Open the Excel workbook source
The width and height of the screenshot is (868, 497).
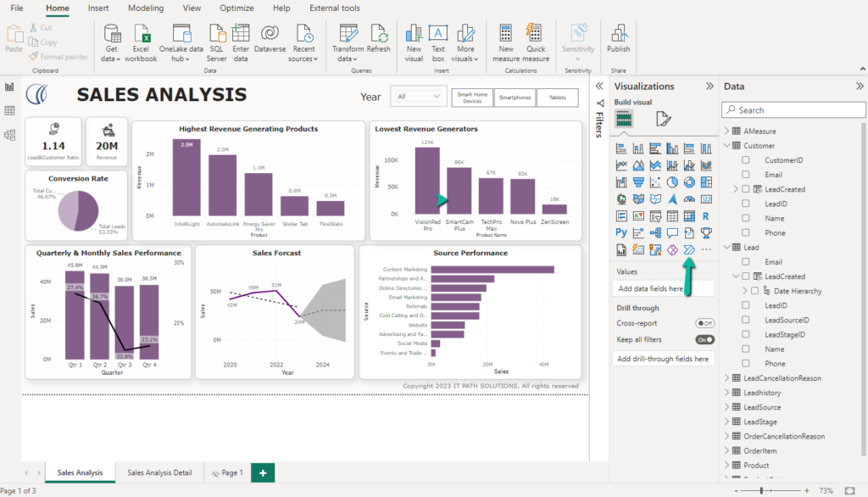[141, 34]
